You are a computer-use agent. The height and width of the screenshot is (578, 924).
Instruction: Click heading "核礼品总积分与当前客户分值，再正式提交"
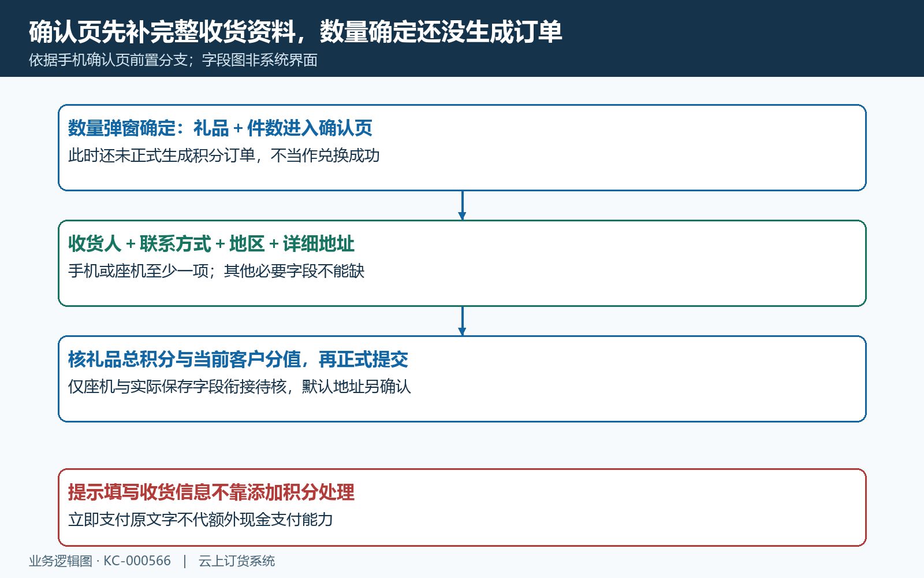click(238, 359)
